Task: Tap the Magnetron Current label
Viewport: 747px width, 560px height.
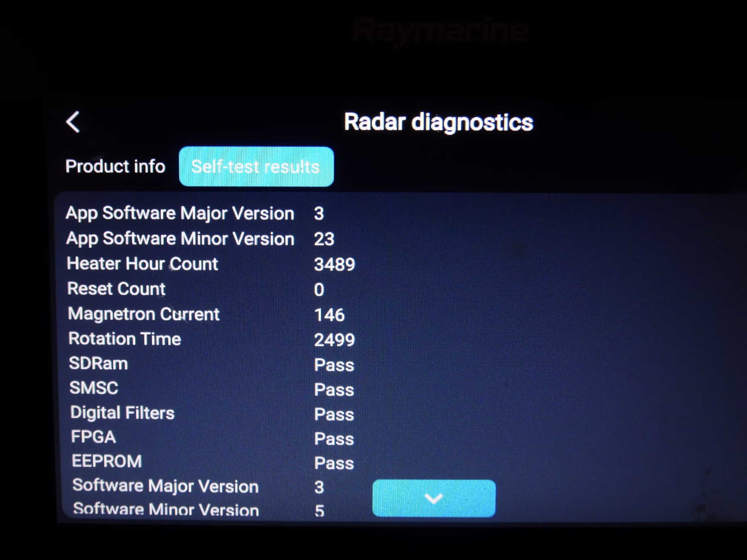Action: pyautogui.click(x=143, y=314)
